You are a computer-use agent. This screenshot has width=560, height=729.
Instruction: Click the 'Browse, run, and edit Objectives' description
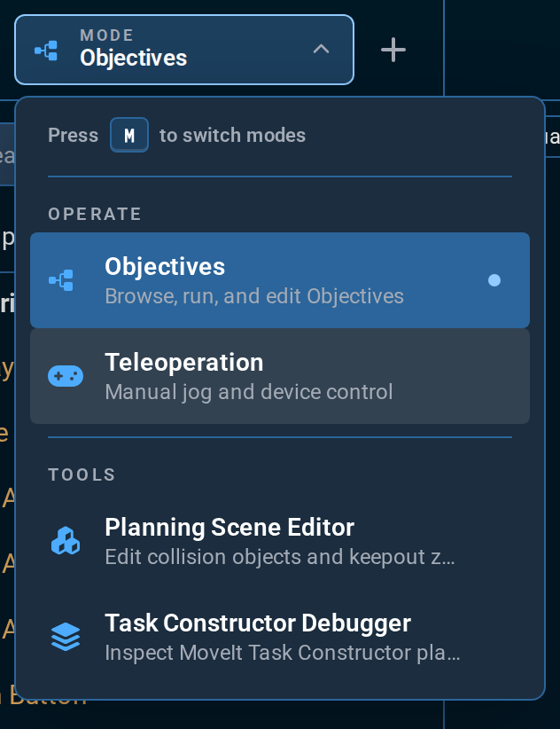[254, 296]
